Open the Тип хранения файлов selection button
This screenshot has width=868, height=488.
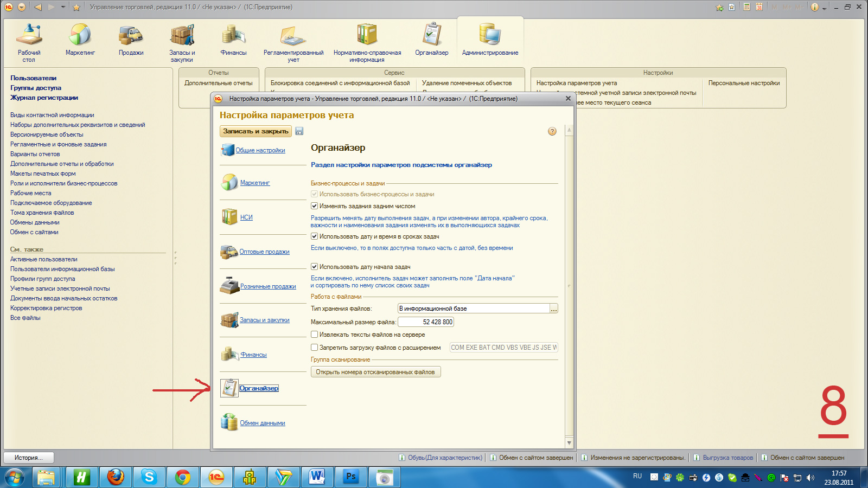point(554,309)
